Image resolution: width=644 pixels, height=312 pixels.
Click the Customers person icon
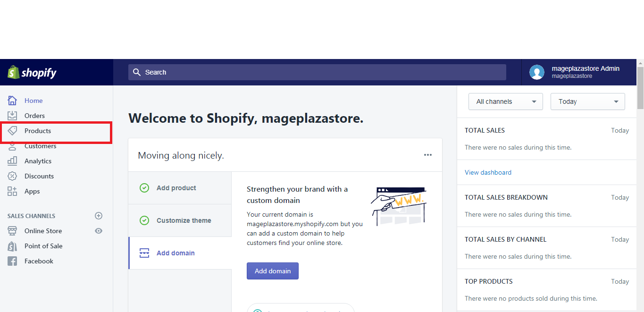tap(12, 146)
